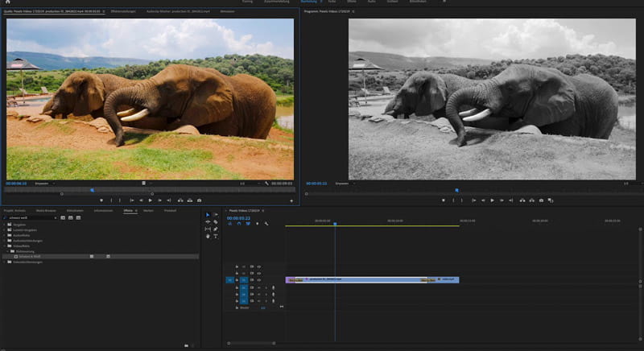Viewport: 644px width, 351px height.
Task: Click Lift button in Program monitor
Action: pyautogui.click(x=522, y=200)
